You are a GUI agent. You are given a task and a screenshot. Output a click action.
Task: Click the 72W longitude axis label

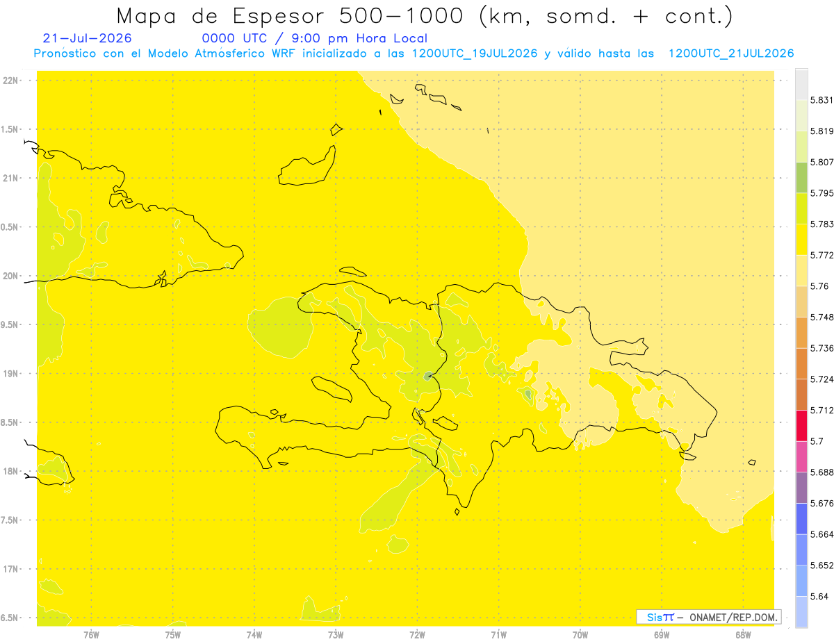[417, 634]
